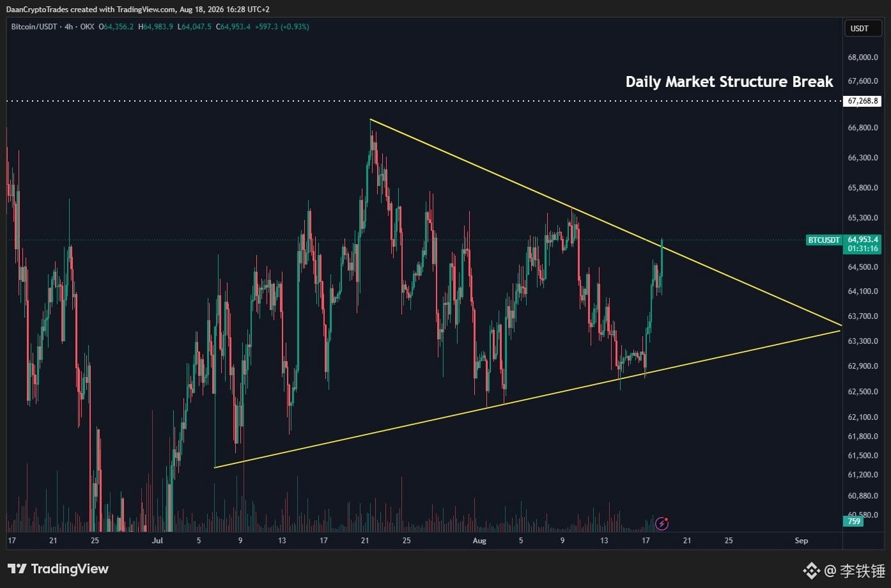This screenshot has height=588, width=891.
Task: Select the Daily Market Structure Break annotation
Action: [729, 82]
